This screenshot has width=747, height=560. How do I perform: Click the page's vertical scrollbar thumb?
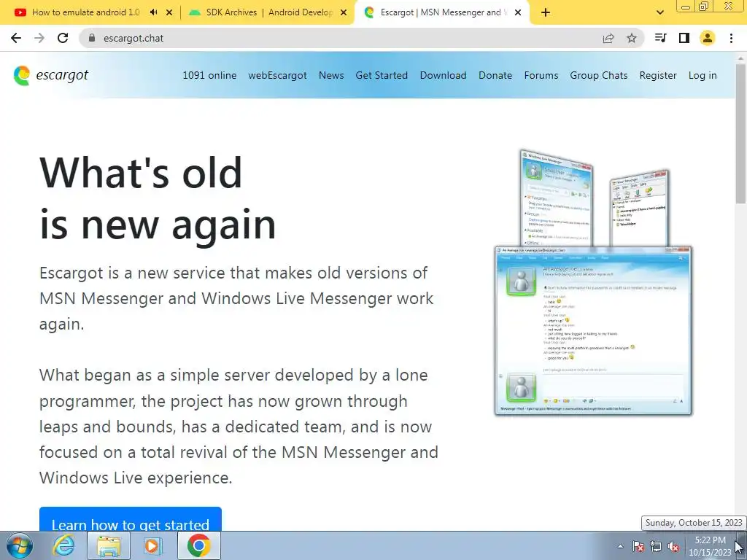741,133
